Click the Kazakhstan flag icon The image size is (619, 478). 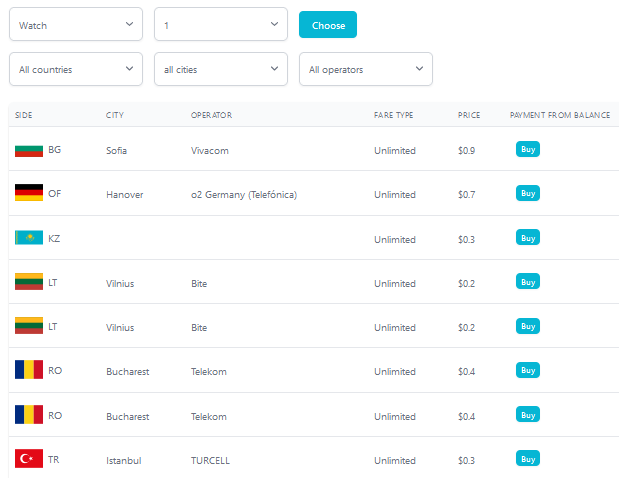point(29,238)
